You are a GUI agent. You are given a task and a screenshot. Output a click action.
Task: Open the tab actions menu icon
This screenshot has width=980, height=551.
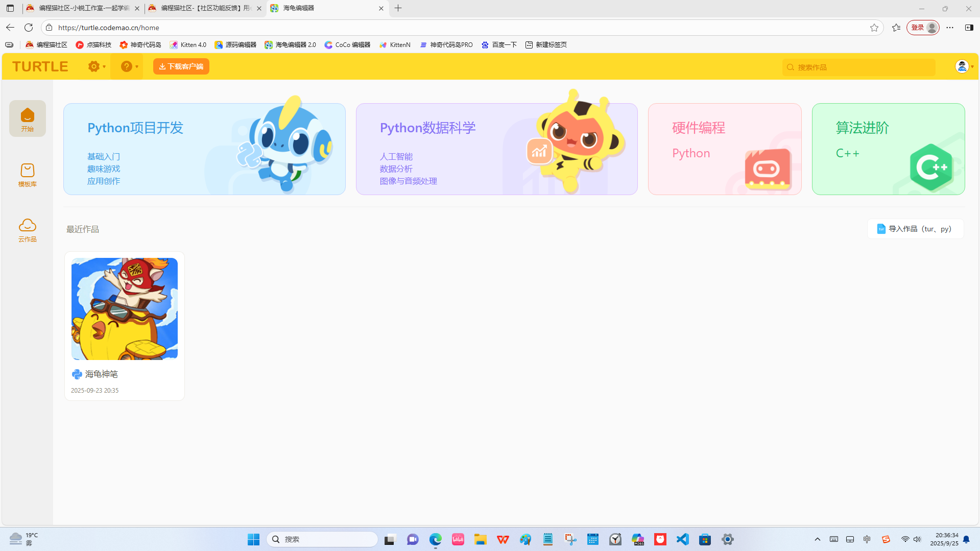[x=10, y=8]
